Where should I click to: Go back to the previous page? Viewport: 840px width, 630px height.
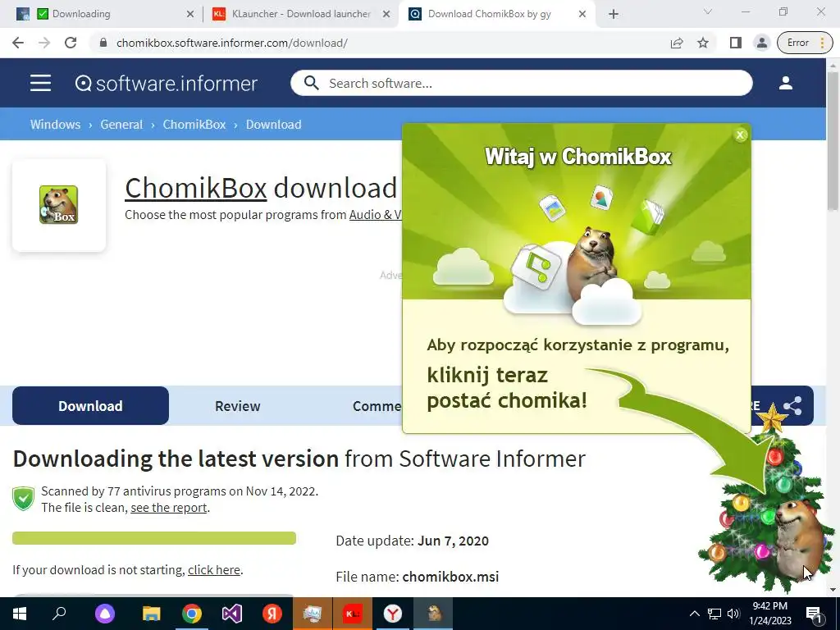pos(18,43)
